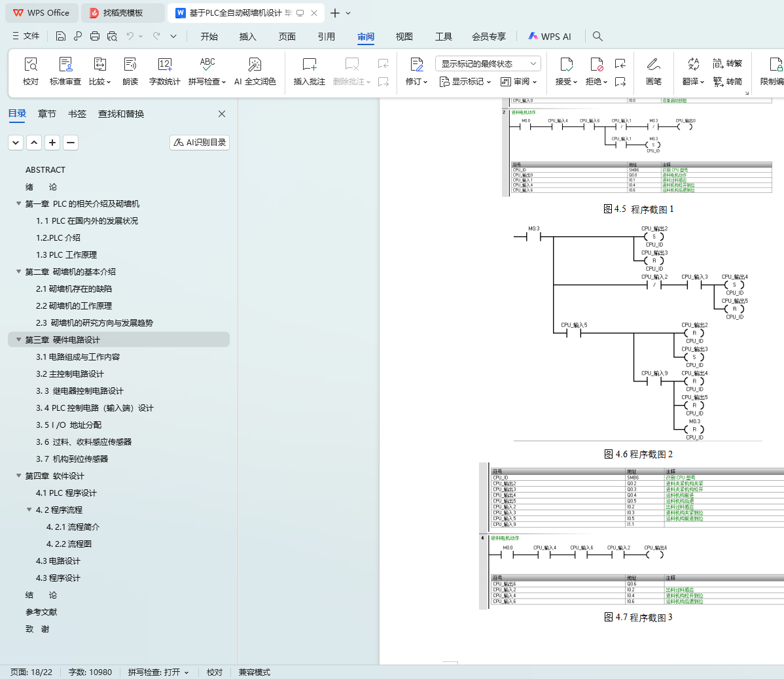Screen dimensions: 784x679
Task: Click the outline demote level minus button
Action: [x=71, y=143]
